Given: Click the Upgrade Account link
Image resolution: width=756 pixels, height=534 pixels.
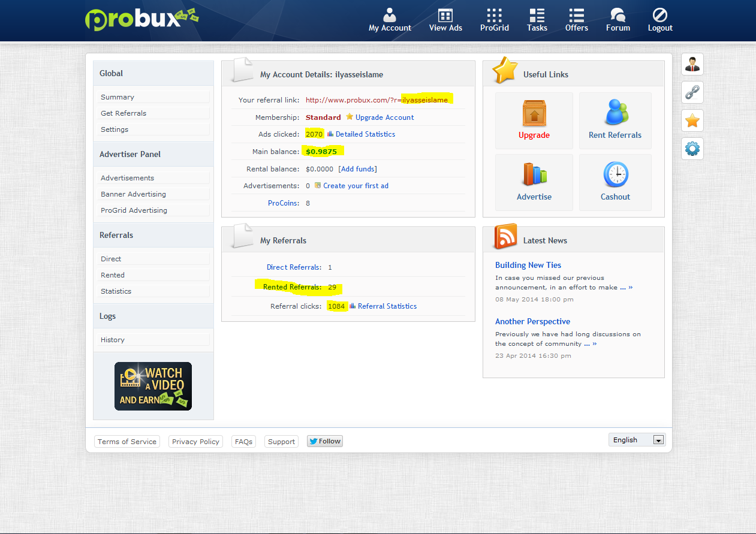Looking at the screenshot, I should (x=384, y=117).
